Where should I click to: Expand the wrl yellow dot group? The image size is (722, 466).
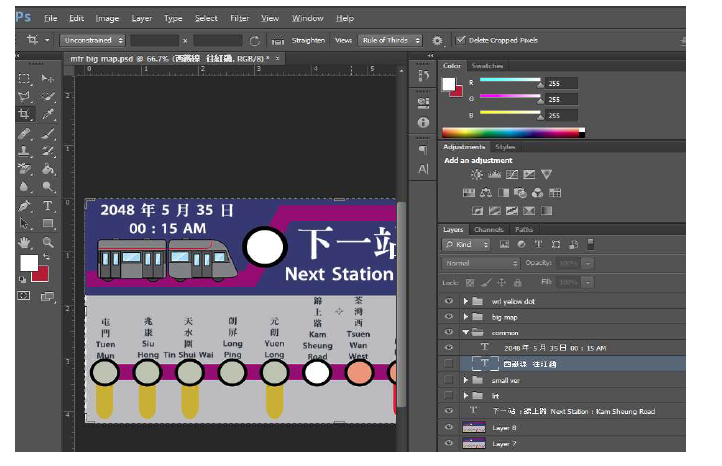466,300
